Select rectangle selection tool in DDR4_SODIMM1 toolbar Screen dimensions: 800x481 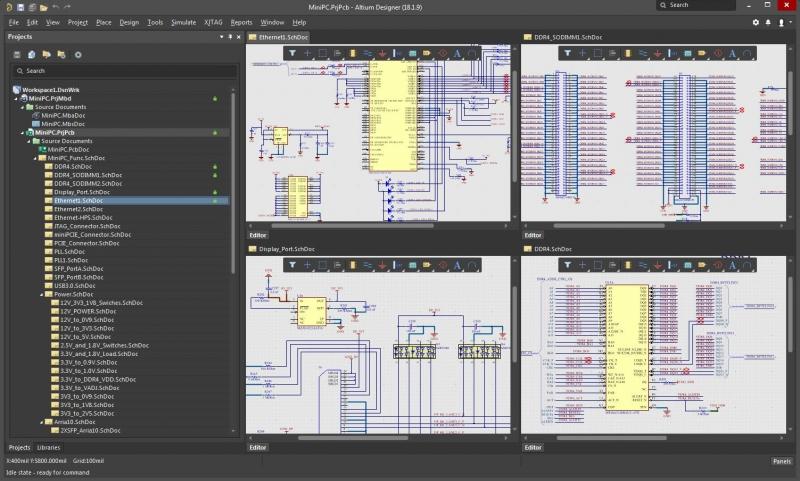coord(597,53)
